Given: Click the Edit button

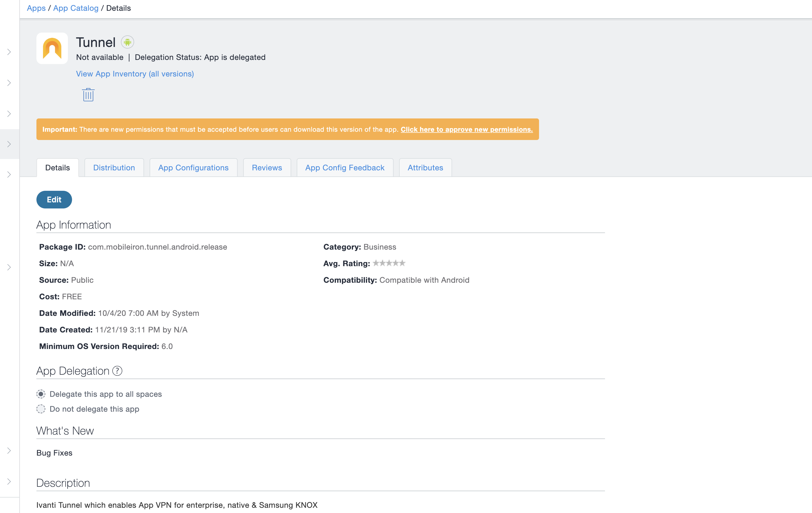Looking at the screenshot, I should pyautogui.click(x=54, y=199).
